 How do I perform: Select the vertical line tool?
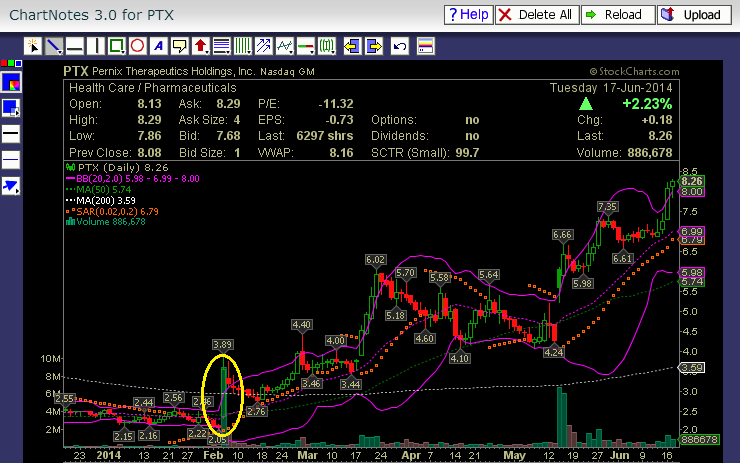click(x=96, y=46)
